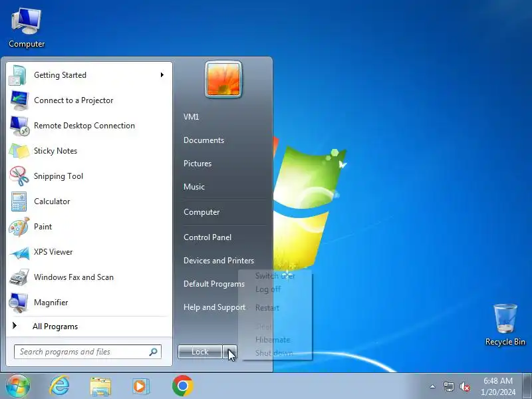Click the Search programs and files box

click(x=88, y=352)
